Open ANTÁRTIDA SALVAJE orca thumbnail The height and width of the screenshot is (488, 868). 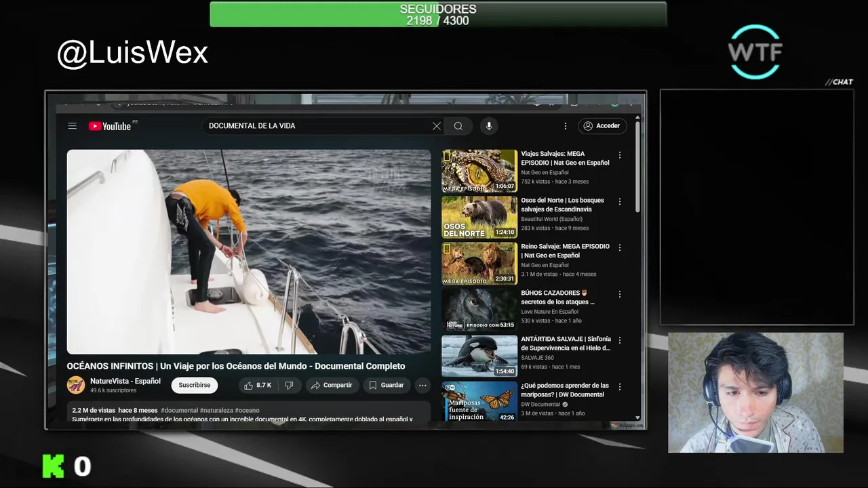pos(479,356)
